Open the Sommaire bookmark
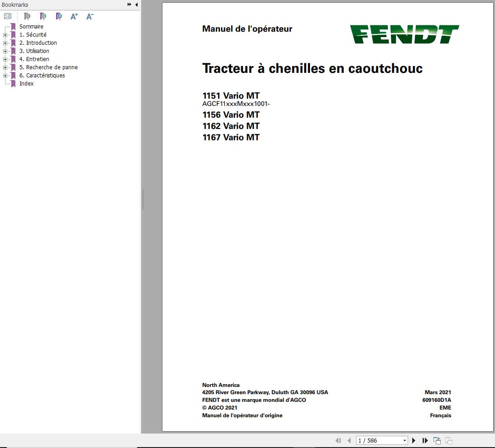Image resolution: width=495 pixels, height=448 pixels. [31, 27]
